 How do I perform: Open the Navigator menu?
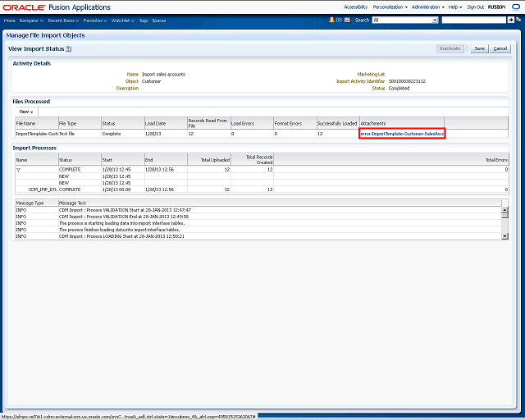31,19
